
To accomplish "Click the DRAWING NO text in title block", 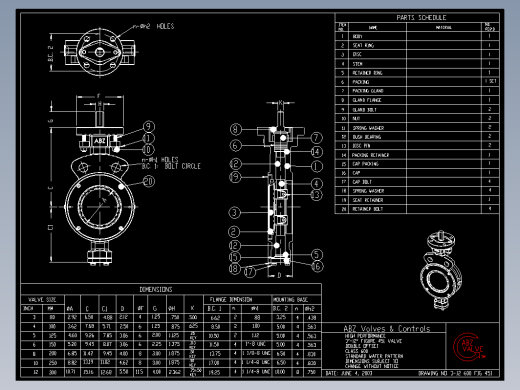I will (455, 373).
